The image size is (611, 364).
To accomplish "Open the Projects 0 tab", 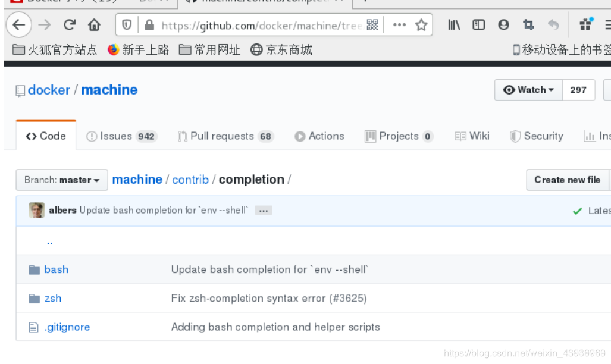I will click(x=399, y=136).
